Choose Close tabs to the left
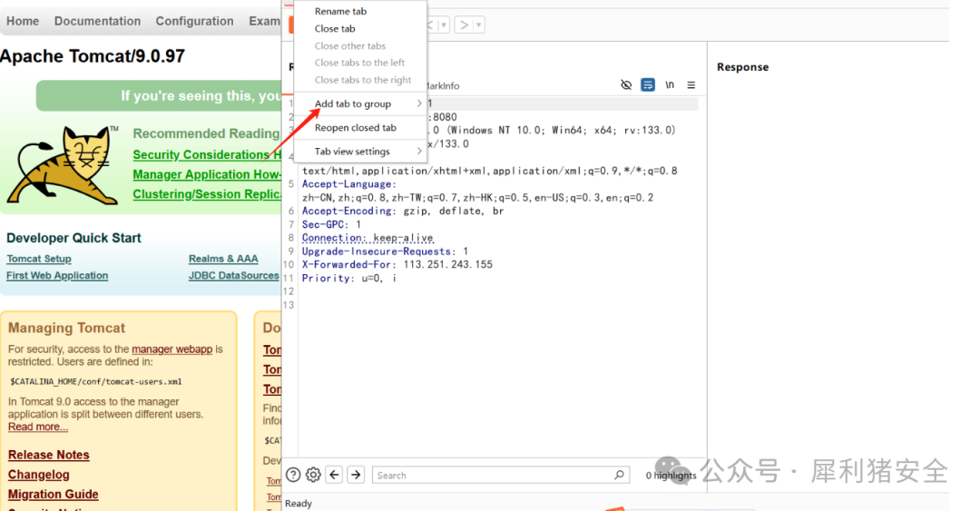Viewport: 980px width, 511px height. [360, 63]
